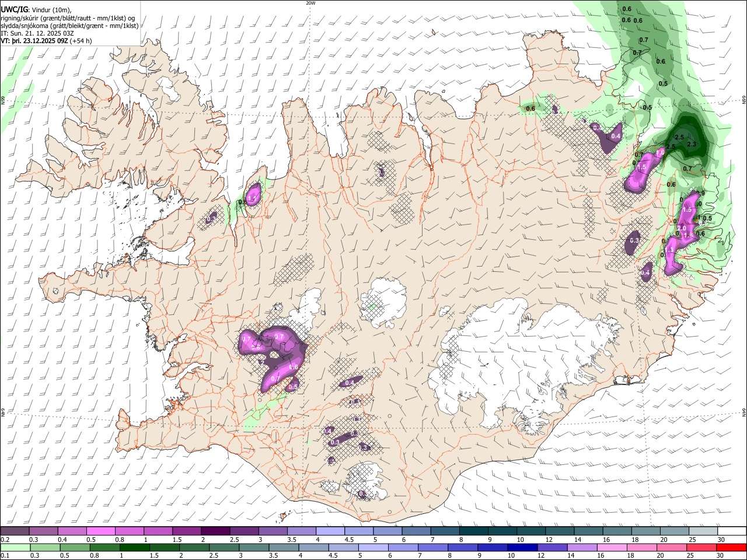Click the '(+54 h)' forecast offset text
Viewport: 747px width, 560px height.
click(x=81, y=41)
